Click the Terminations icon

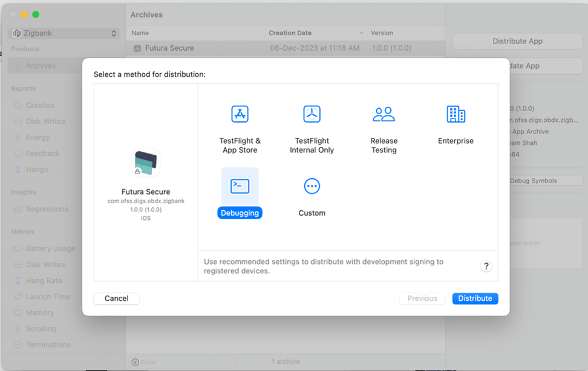18,345
